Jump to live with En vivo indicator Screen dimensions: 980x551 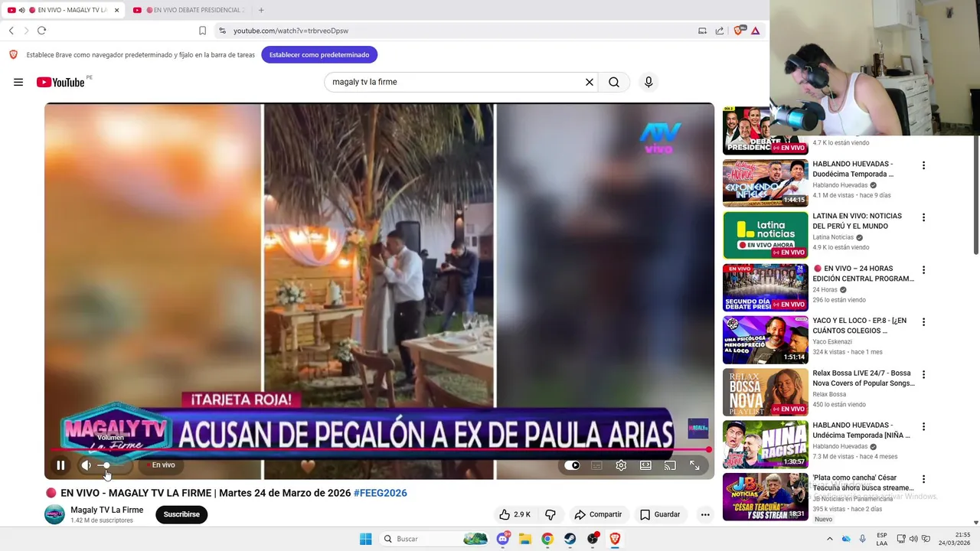tap(162, 465)
